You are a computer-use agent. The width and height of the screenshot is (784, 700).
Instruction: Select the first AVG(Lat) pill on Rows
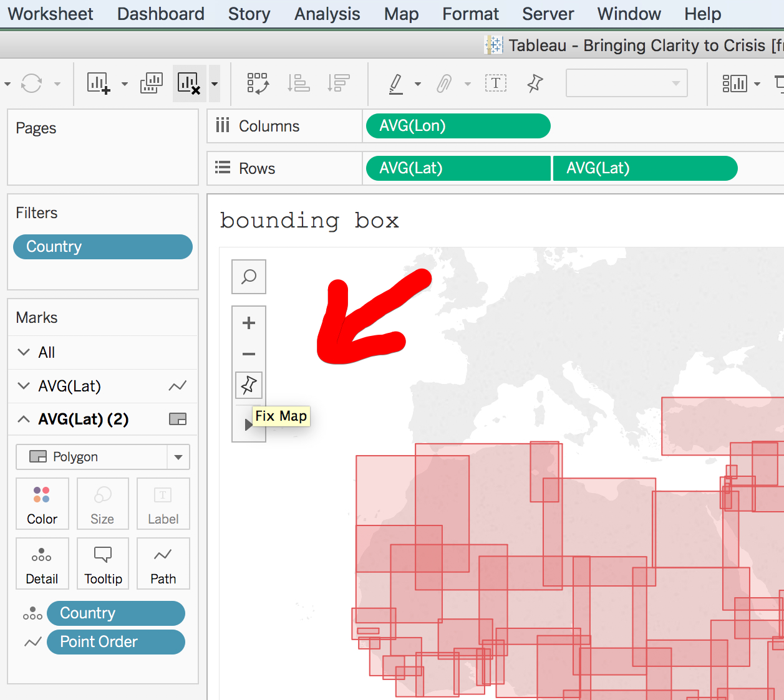click(458, 168)
